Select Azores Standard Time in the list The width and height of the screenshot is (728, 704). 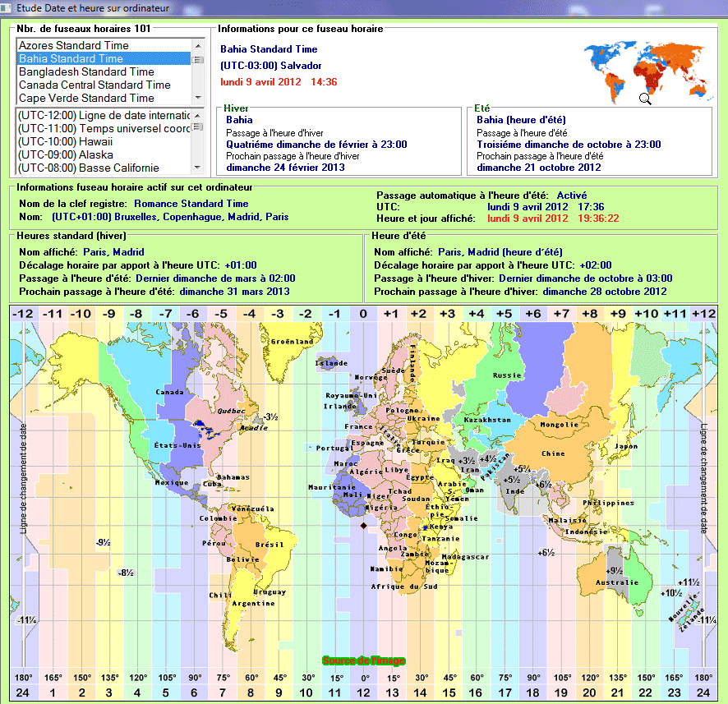pyautogui.click(x=104, y=45)
